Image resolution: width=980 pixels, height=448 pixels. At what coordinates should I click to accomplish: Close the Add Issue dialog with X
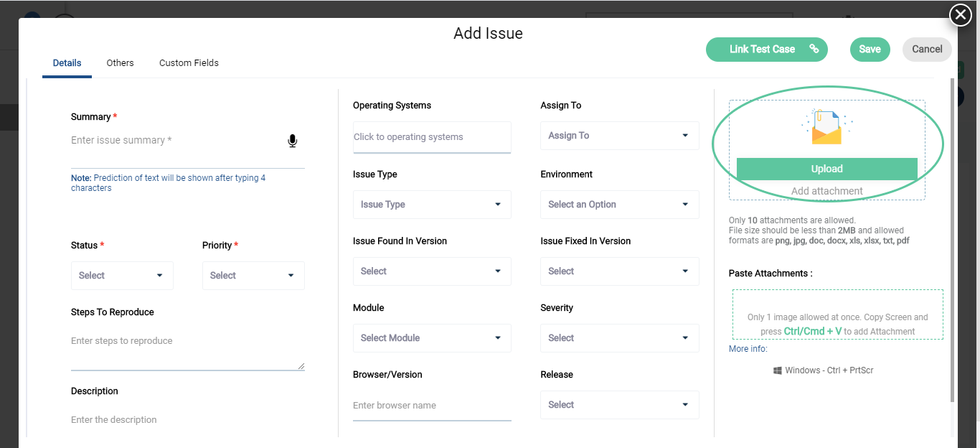coord(960,14)
